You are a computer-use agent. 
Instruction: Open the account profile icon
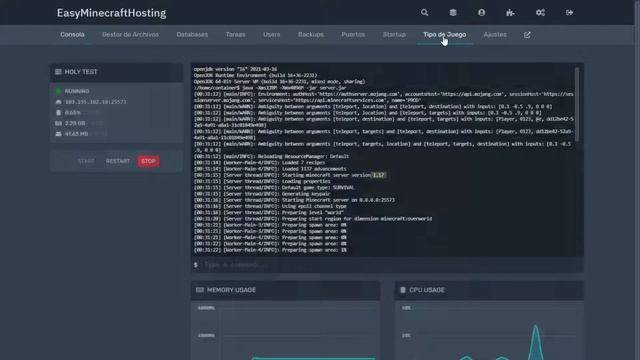tap(482, 13)
